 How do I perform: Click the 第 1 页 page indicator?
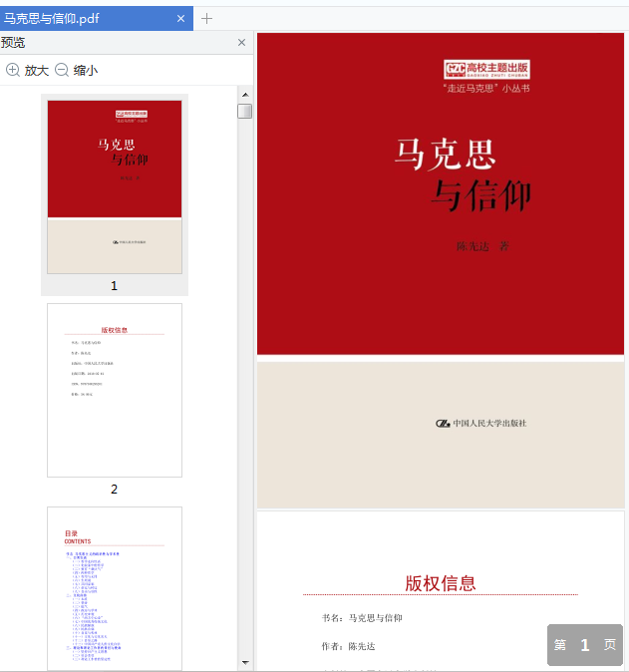tap(585, 644)
